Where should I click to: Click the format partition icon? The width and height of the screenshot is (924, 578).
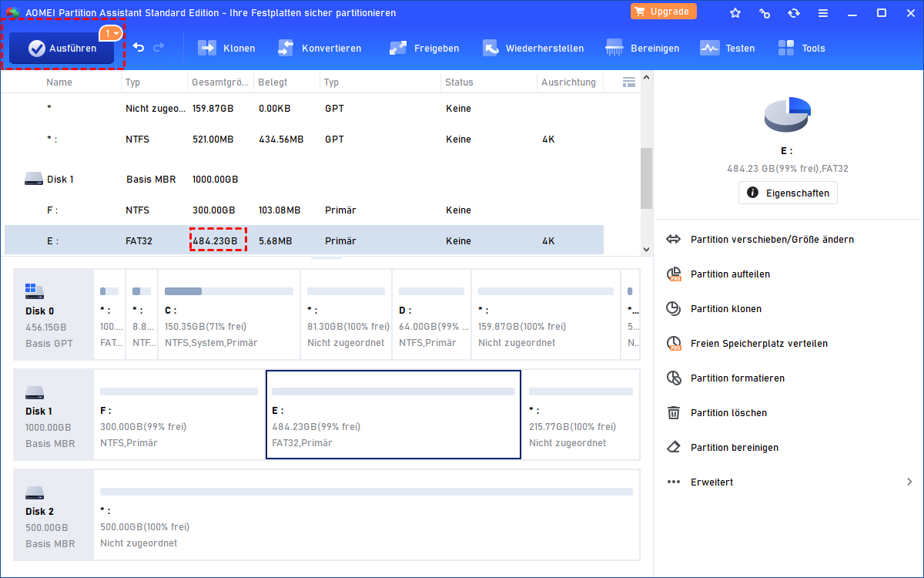(x=674, y=378)
